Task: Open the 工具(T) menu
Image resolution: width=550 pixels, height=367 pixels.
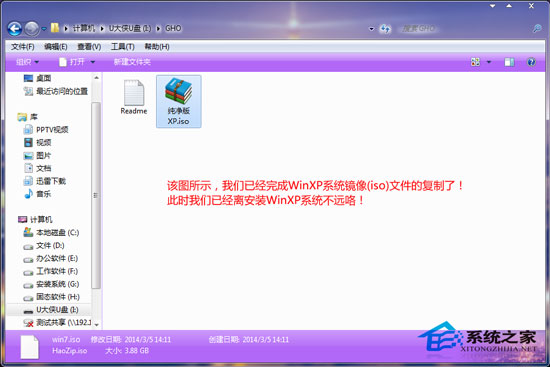Action: pyautogui.click(x=123, y=47)
